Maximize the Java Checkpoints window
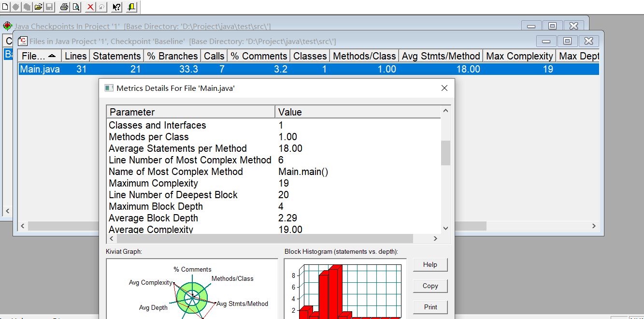Screen dimensions: 644x319 point(552,26)
